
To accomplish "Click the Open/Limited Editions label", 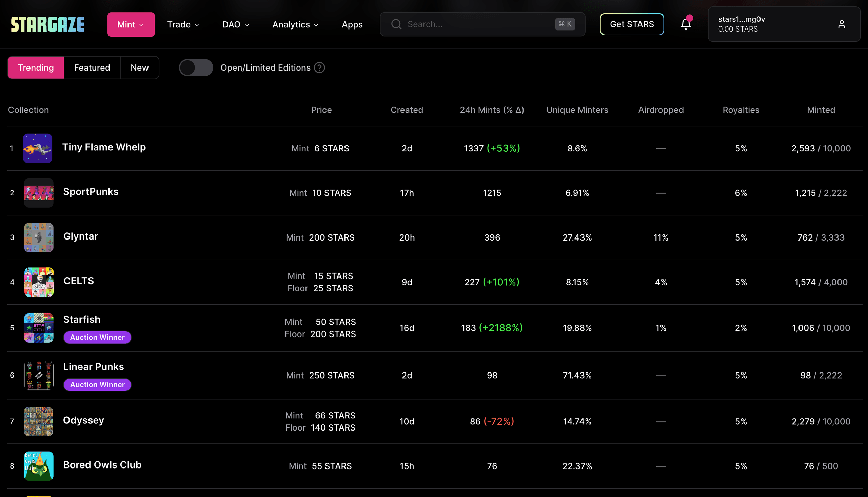I will coord(265,68).
